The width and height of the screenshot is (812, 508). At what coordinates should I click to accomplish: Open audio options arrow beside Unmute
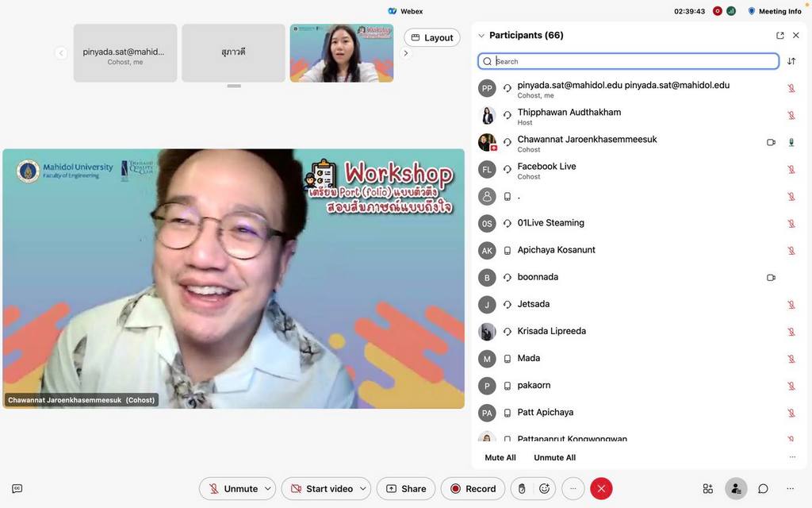(269, 489)
